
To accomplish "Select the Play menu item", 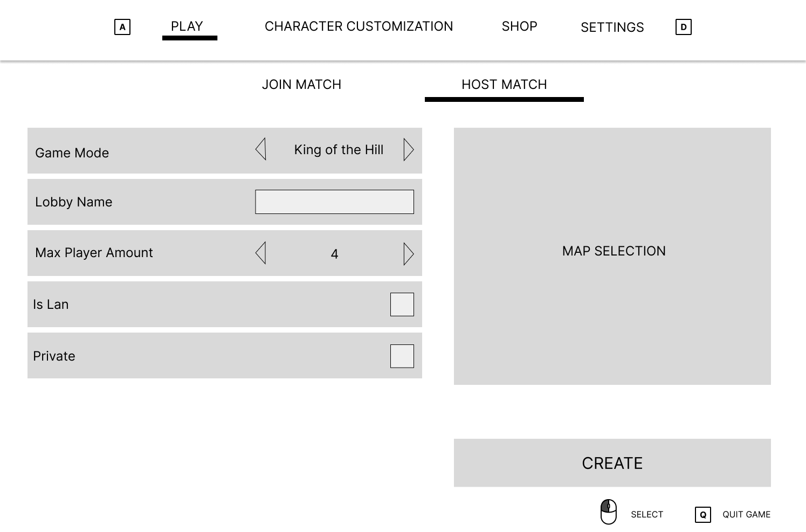I will [187, 26].
